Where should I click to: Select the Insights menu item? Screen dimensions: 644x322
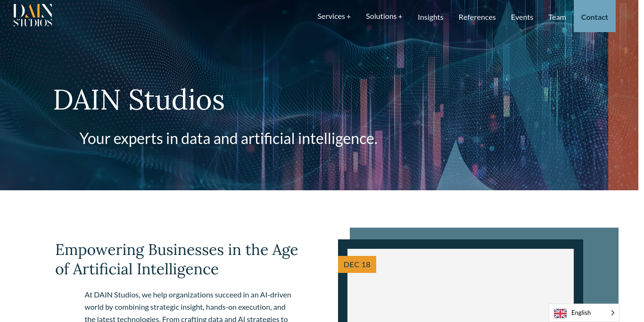[430, 17]
